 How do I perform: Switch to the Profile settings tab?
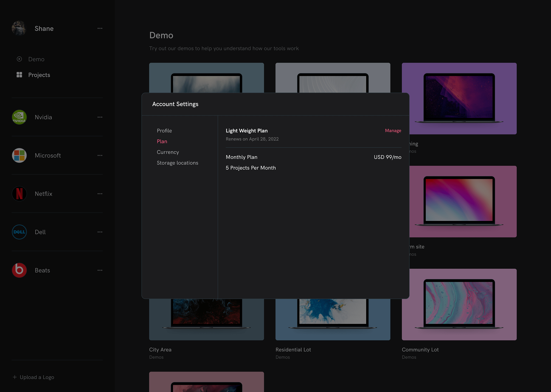point(164,130)
